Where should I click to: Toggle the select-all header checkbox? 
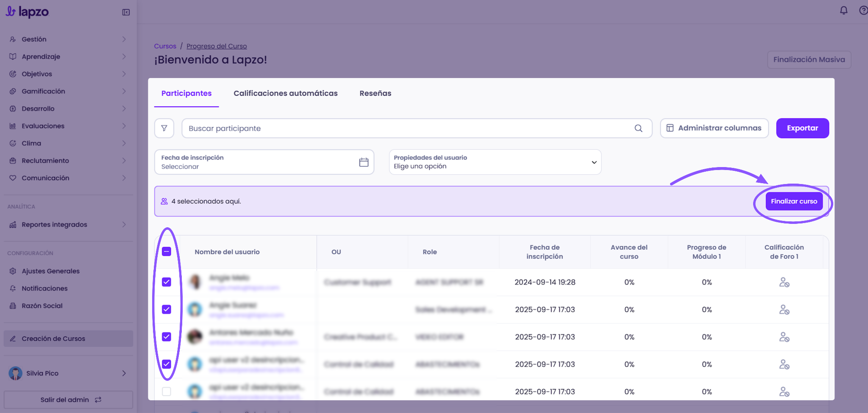tap(167, 251)
